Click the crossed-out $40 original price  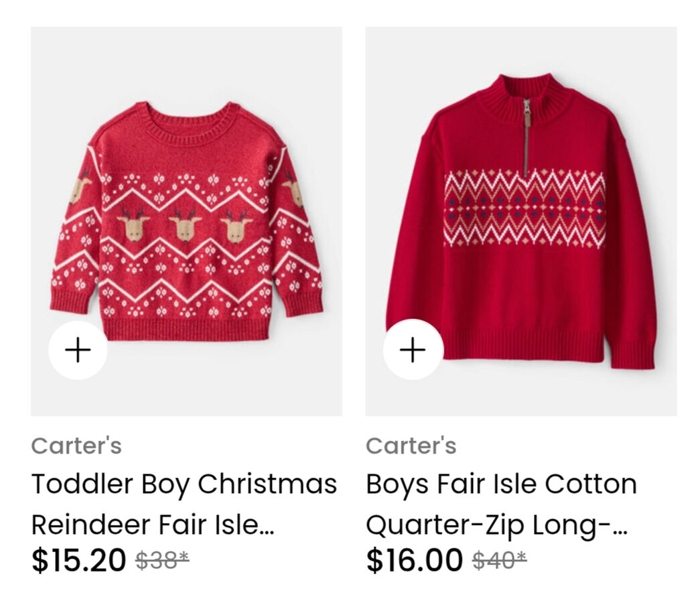499,559
